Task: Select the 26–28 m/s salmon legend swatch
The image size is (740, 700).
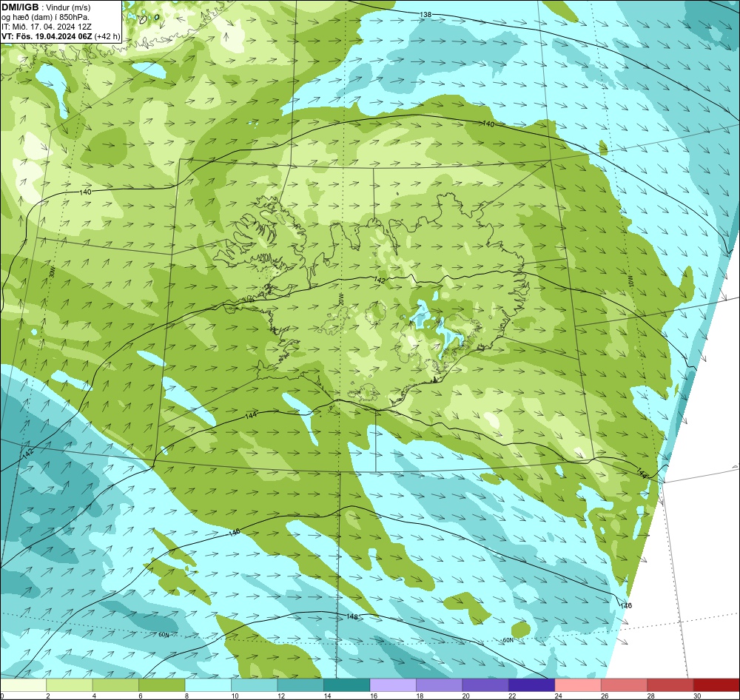Action: click(625, 685)
